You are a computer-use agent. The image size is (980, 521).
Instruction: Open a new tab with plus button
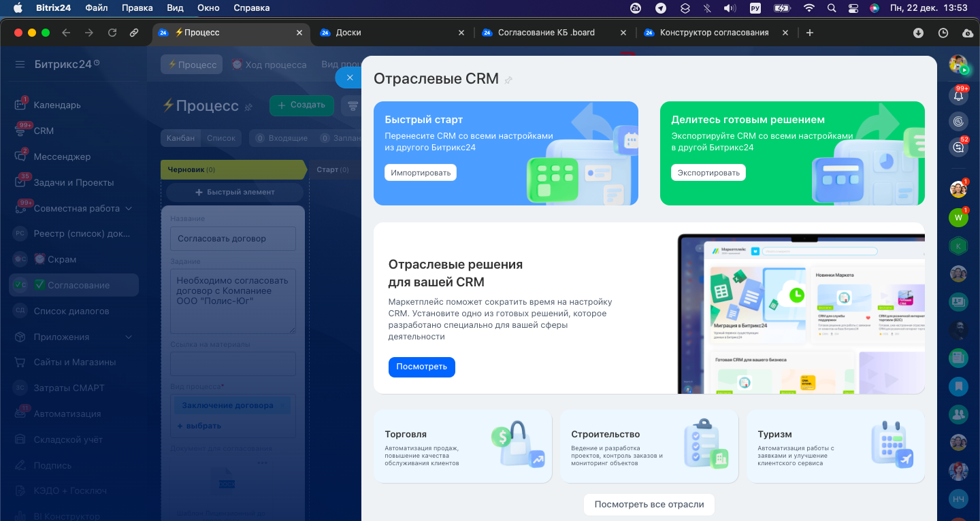click(809, 33)
